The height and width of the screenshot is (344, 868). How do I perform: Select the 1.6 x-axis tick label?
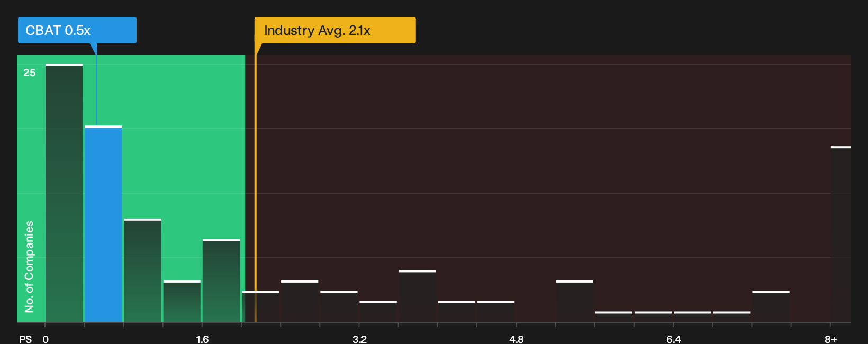[x=202, y=339]
